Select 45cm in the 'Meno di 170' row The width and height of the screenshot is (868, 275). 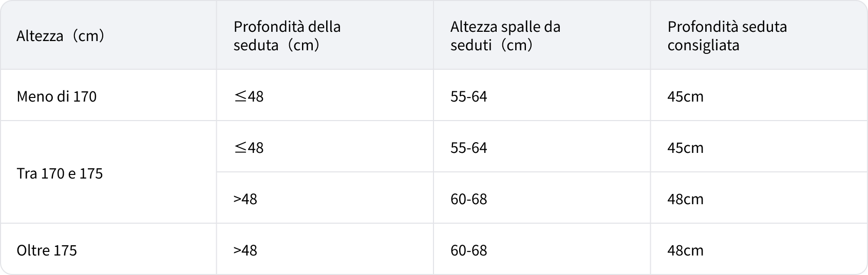(x=685, y=96)
